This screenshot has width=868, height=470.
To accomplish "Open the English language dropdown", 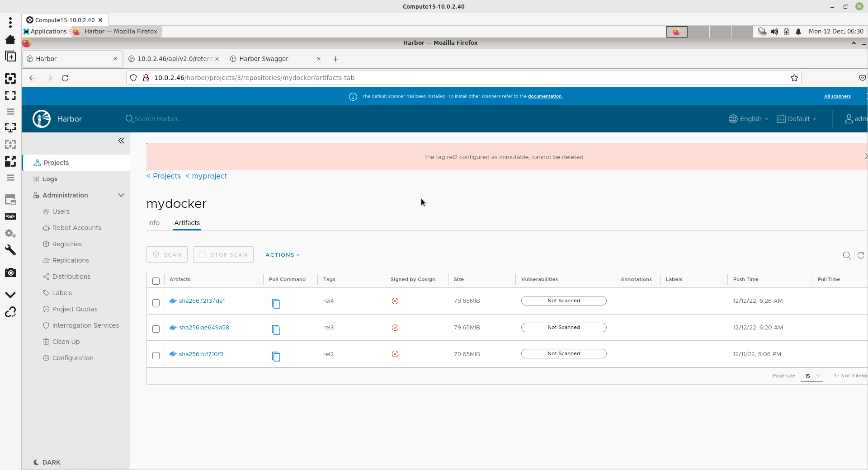I will pos(749,119).
